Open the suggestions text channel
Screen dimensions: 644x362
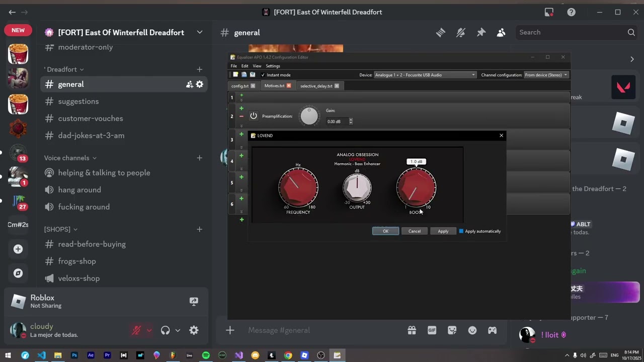click(124, 102)
